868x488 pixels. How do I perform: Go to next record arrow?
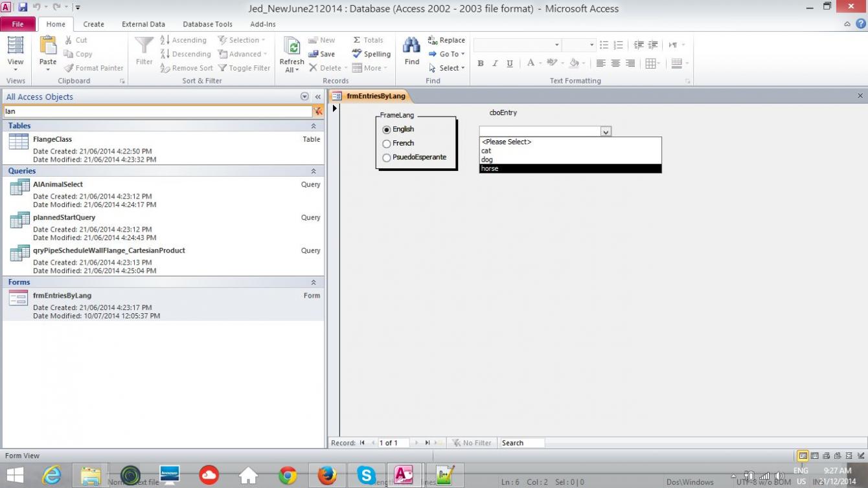(x=417, y=443)
